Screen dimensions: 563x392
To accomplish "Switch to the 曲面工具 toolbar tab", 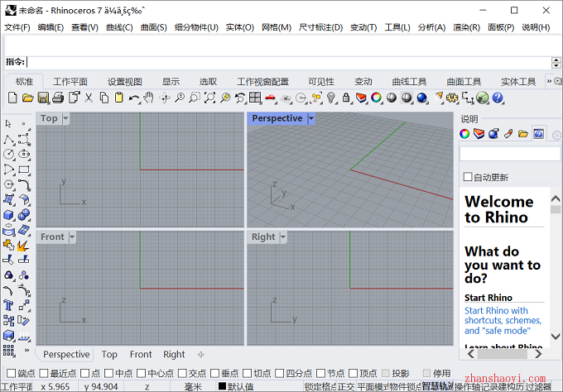I will point(464,82).
